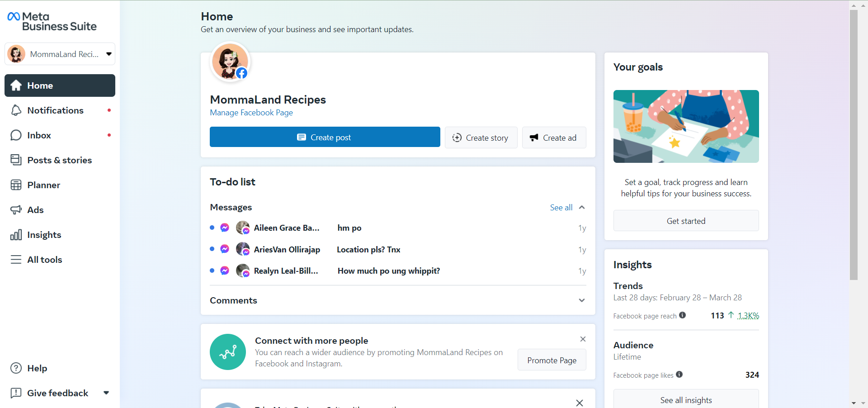868x408 pixels.
Task: Click the Inbox speech bubble icon
Action: [16, 135]
